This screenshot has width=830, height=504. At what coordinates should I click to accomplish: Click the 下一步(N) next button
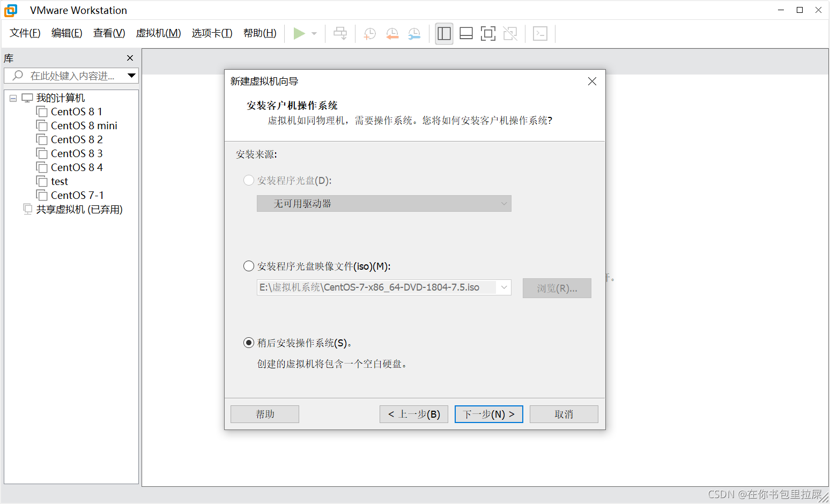[489, 414]
